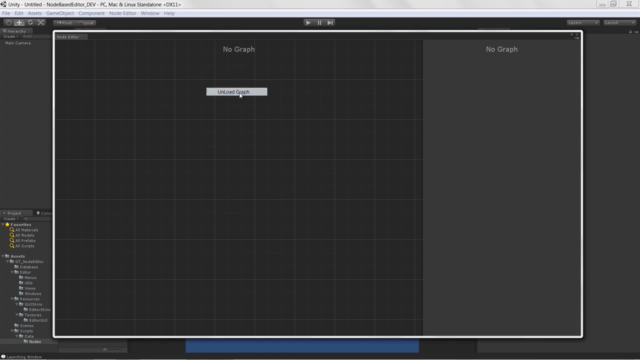Open the Component menu
Screen dimensions: 640x360
tap(91, 13)
